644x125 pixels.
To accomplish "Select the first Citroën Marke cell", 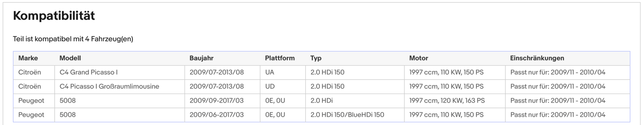I will click(34, 72).
